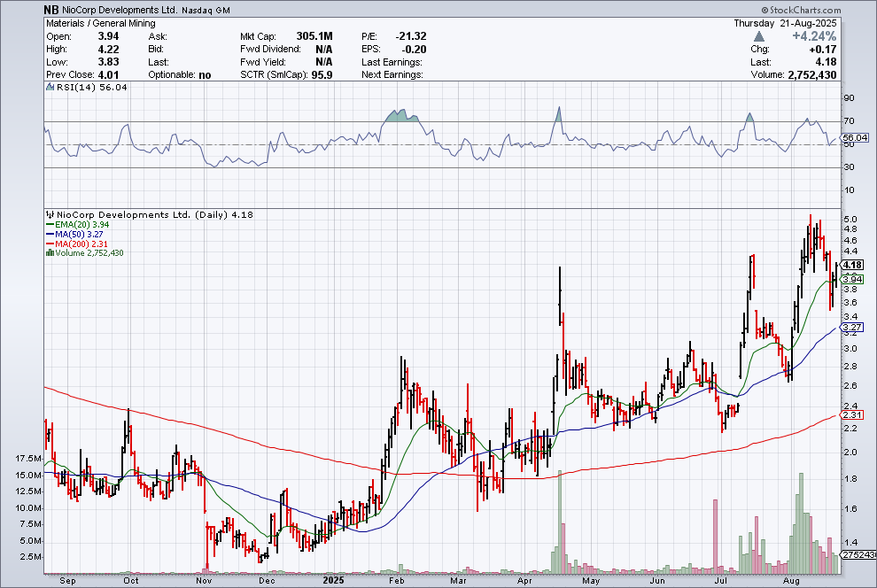Click the Jul month label on the time axis
Viewport: 877px width, 588px height.
[x=721, y=580]
